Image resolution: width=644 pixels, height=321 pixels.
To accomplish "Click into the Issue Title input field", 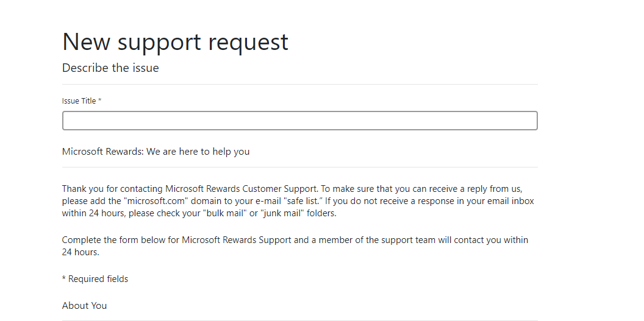I will (299, 121).
